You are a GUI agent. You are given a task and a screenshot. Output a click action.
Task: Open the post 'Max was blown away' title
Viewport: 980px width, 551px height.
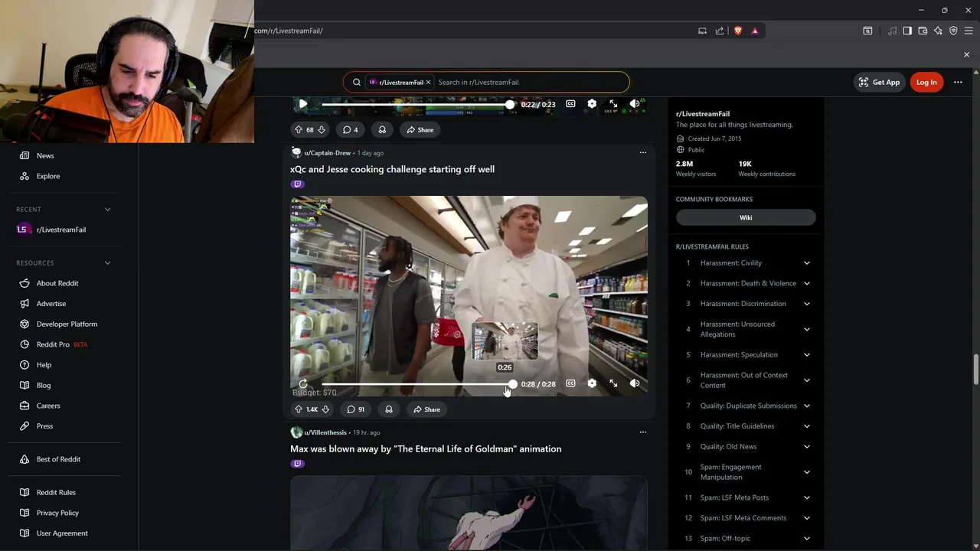click(x=426, y=449)
